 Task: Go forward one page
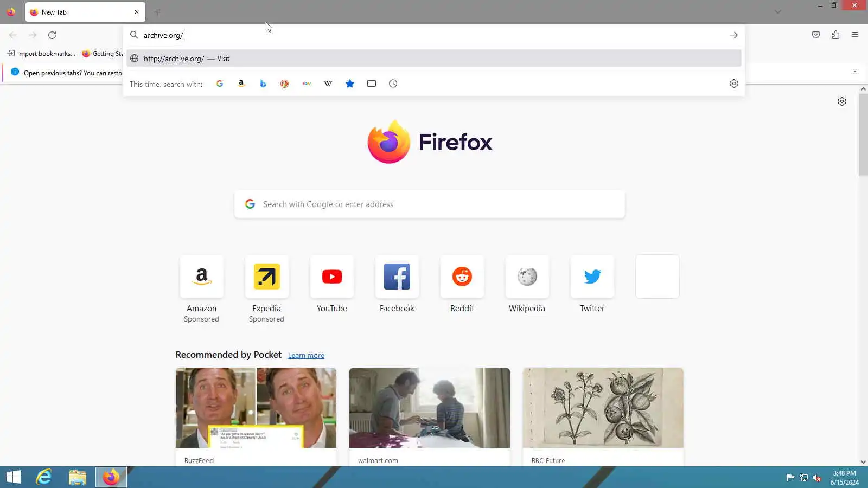click(33, 35)
